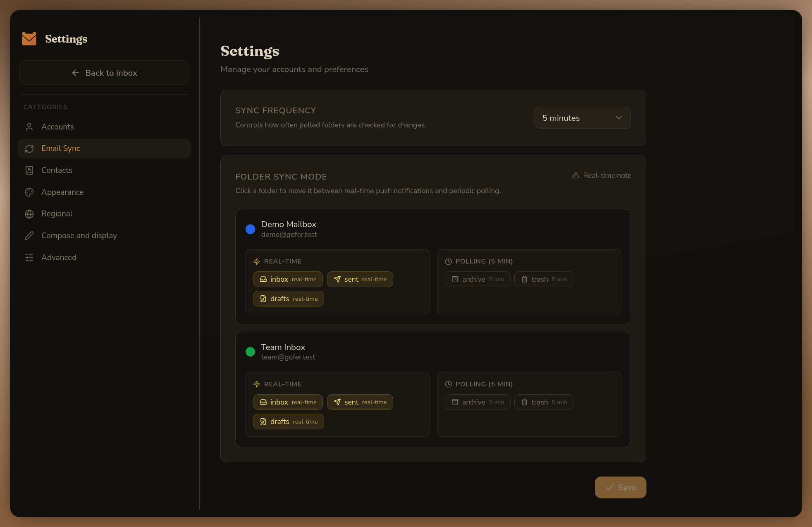Go back to inbox
The image size is (812, 527).
point(104,73)
